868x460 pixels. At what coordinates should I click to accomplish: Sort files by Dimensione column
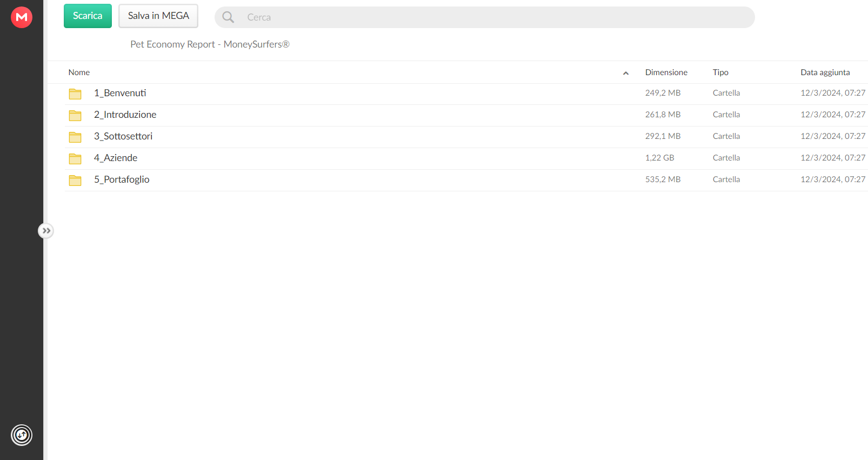point(666,72)
